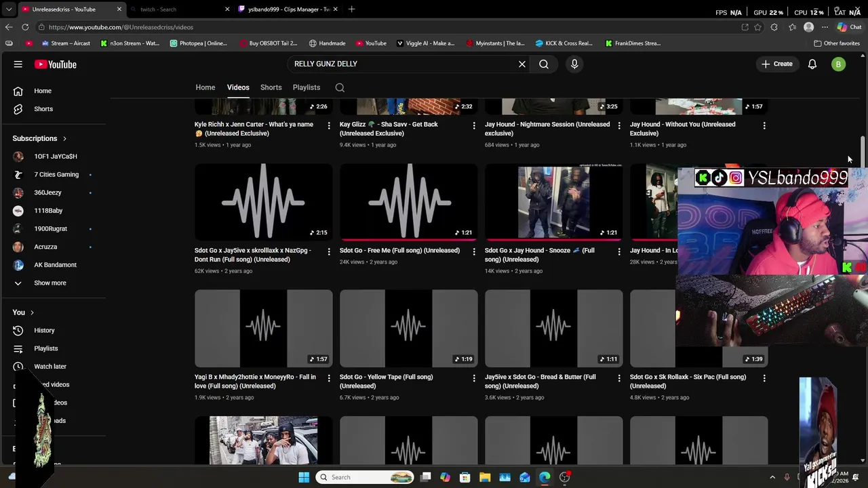Switch to the twitch - Search browser tab
Viewport: 868px width, 488px height.
pos(179,9)
